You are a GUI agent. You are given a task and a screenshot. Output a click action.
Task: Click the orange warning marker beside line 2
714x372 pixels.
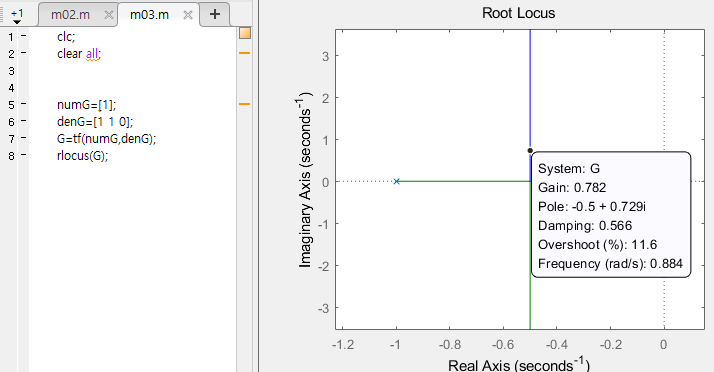tap(245, 53)
